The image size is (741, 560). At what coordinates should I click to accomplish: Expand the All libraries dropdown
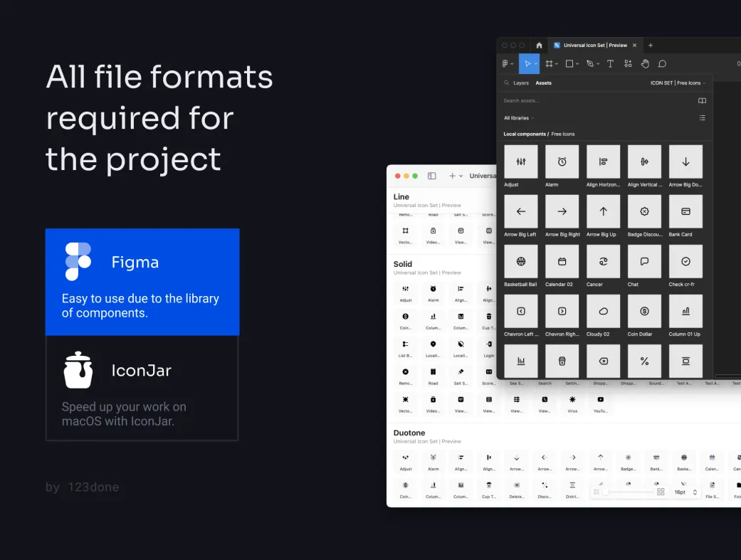(519, 118)
